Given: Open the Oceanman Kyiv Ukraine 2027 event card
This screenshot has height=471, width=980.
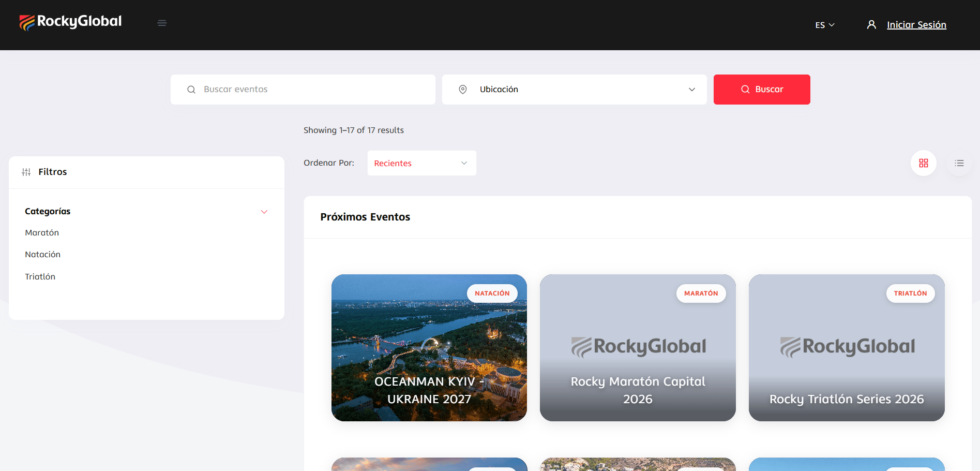Looking at the screenshot, I should [x=429, y=348].
